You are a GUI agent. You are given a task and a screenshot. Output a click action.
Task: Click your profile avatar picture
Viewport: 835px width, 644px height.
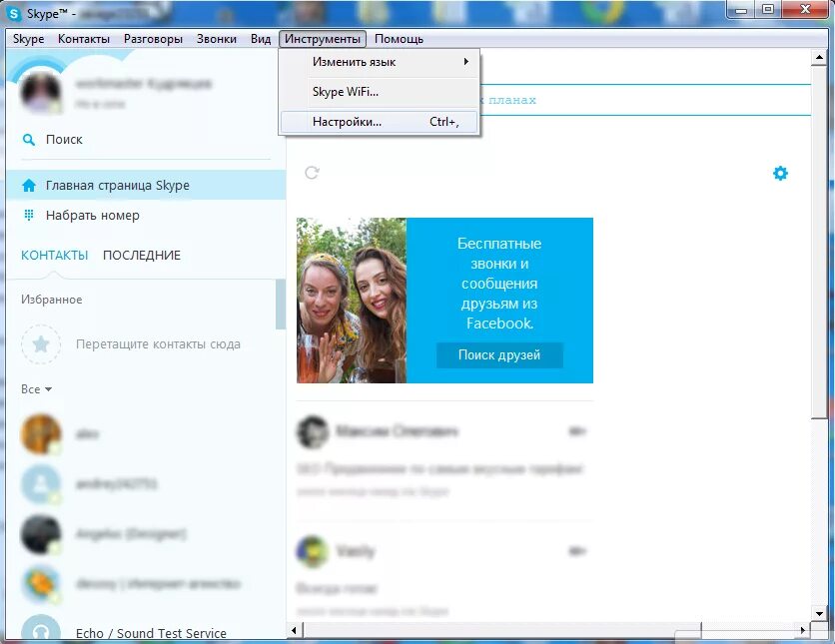pos(41,92)
